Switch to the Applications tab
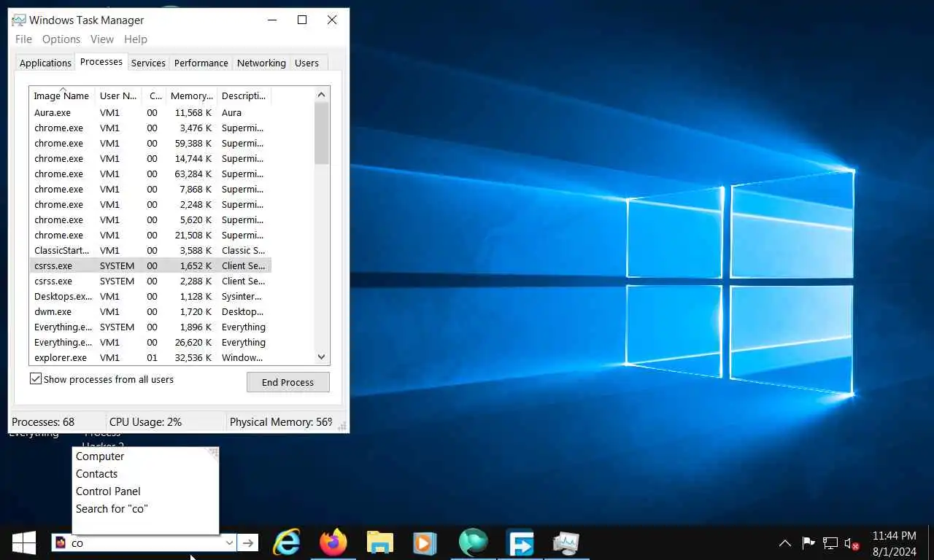The width and height of the screenshot is (934, 560). pos(45,63)
